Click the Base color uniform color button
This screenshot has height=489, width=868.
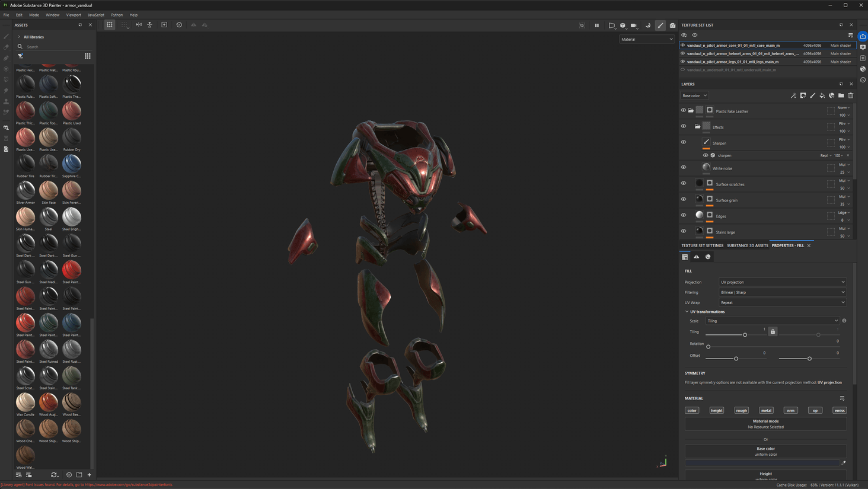click(765, 451)
